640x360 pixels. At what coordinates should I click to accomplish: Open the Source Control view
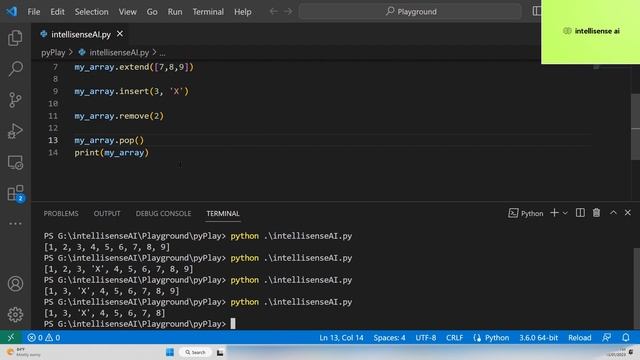point(15,100)
